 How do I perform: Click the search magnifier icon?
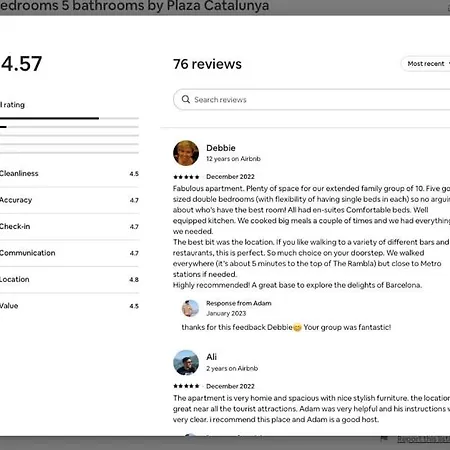[186, 99]
